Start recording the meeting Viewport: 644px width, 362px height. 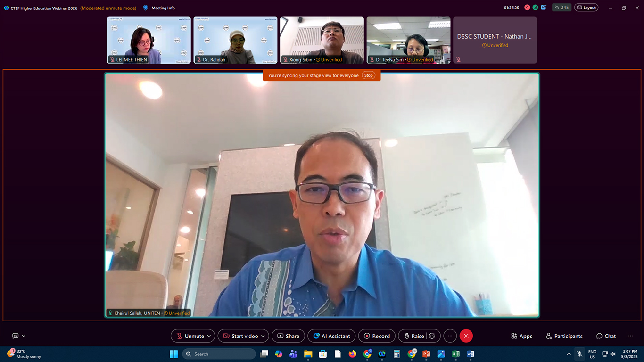coord(377,336)
